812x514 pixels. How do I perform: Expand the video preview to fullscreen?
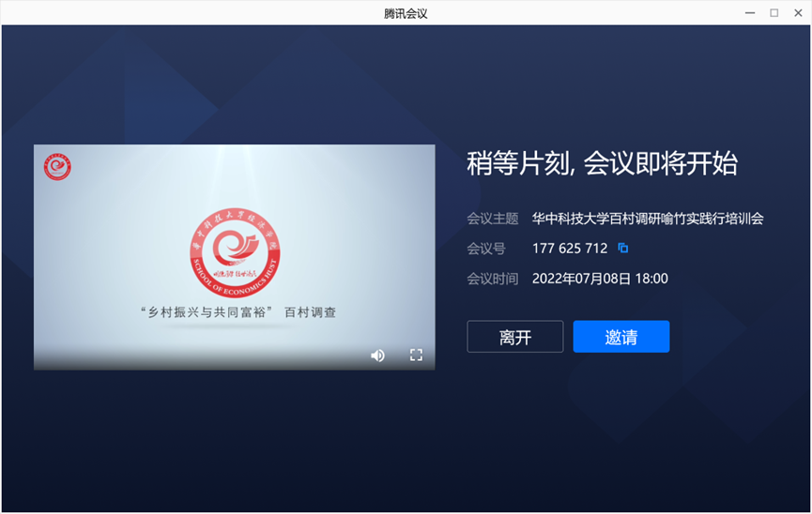pos(417,355)
